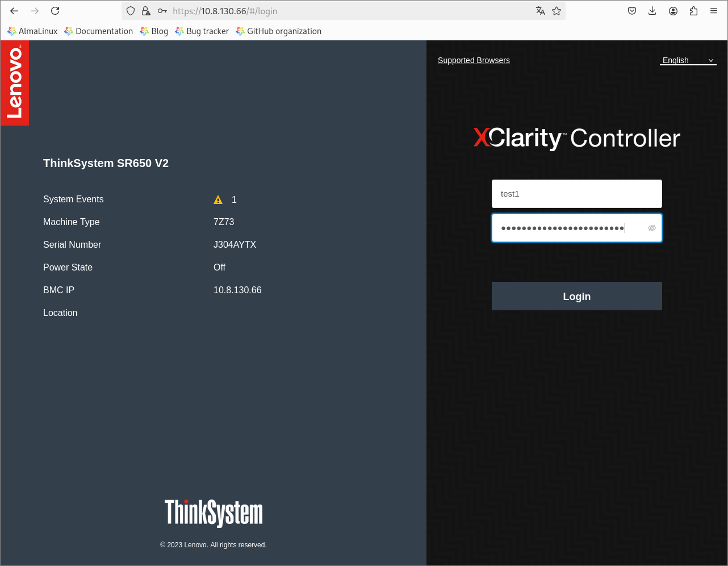Toggle password visibility with the eye icon
The width and height of the screenshot is (728, 566).
652,228
